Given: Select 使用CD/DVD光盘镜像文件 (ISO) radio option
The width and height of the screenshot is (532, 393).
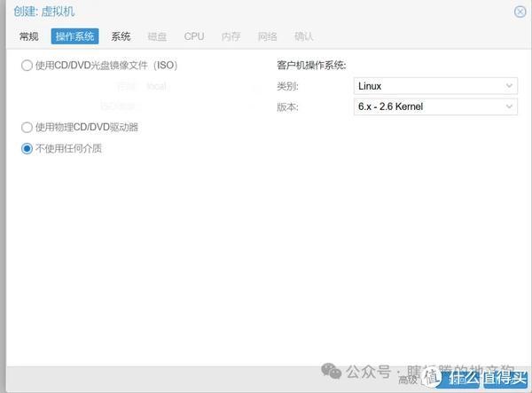Looking at the screenshot, I should click(x=27, y=65).
